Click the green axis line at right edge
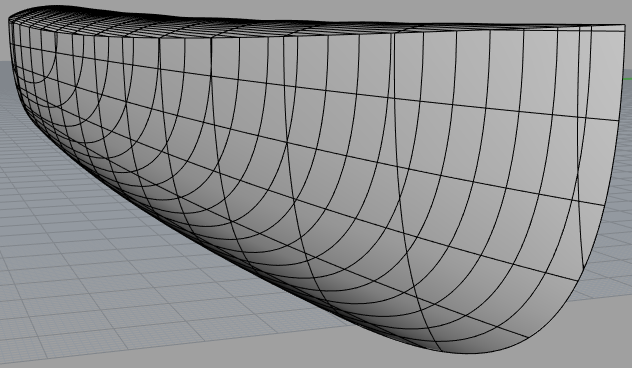 pyautogui.click(x=628, y=79)
